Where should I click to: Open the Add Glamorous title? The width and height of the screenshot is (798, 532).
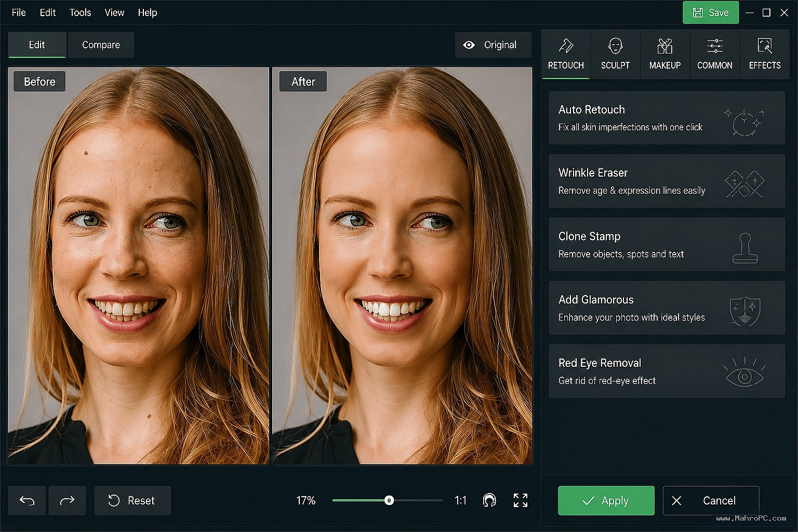point(596,300)
